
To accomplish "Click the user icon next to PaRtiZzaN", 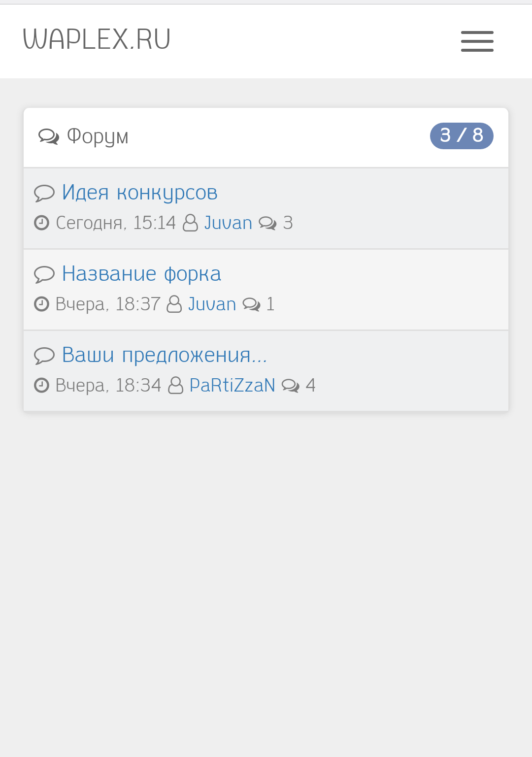I will pyautogui.click(x=176, y=386).
